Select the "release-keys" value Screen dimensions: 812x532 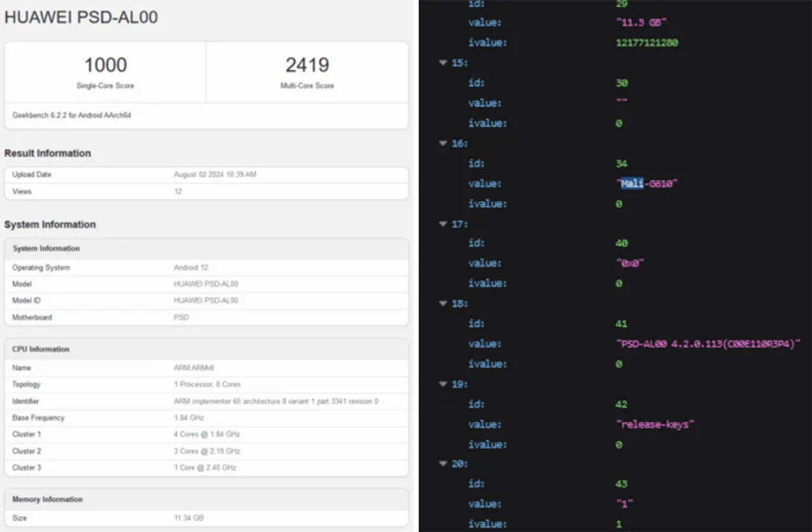[x=655, y=424]
